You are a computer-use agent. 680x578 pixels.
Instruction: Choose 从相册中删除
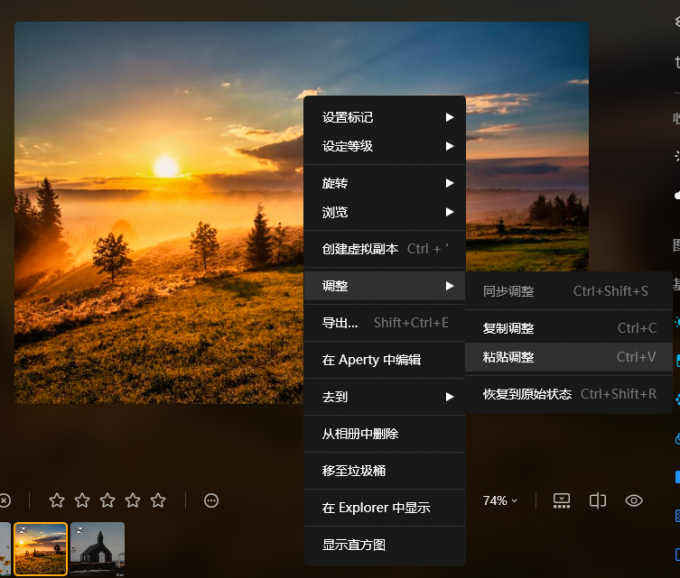pos(385,434)
